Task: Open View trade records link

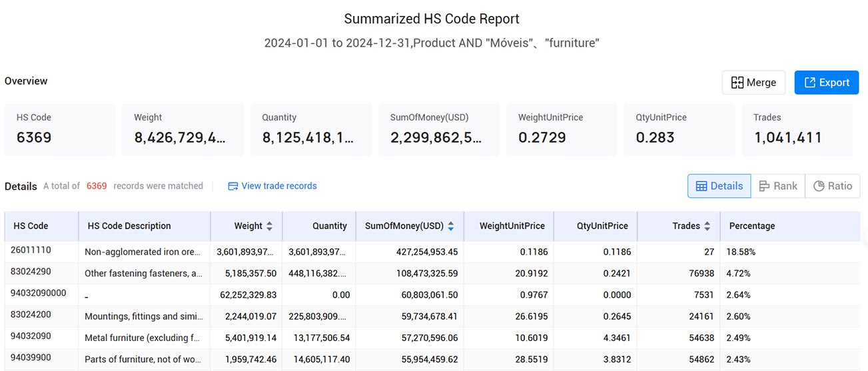Action: pyautogui.click(x=279, y=186)
